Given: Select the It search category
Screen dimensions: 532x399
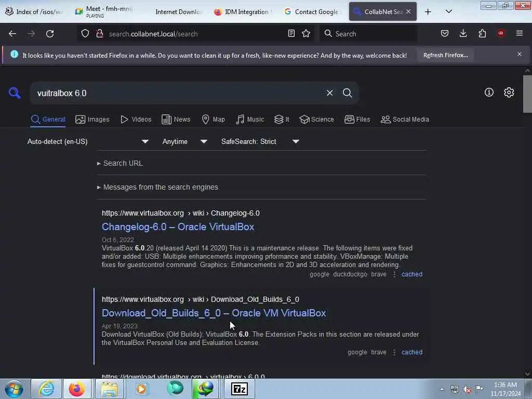Looking at the screenshot, I should pos(282,119).
